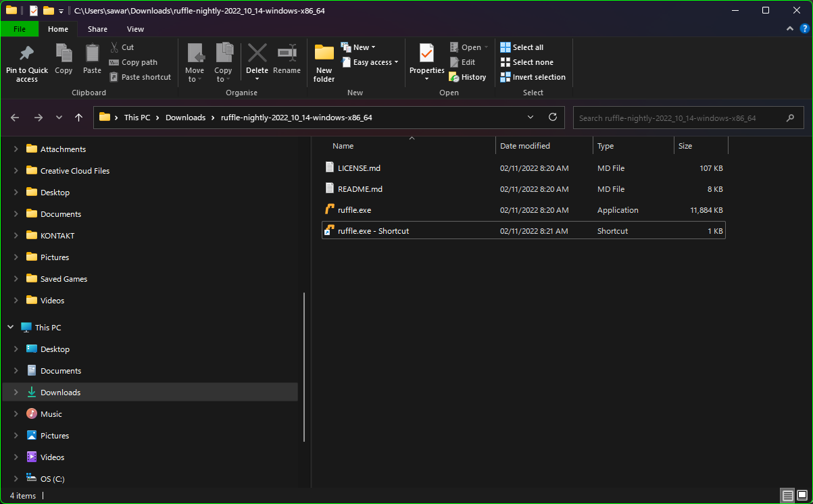Create a New folder

tap(324, 63)
